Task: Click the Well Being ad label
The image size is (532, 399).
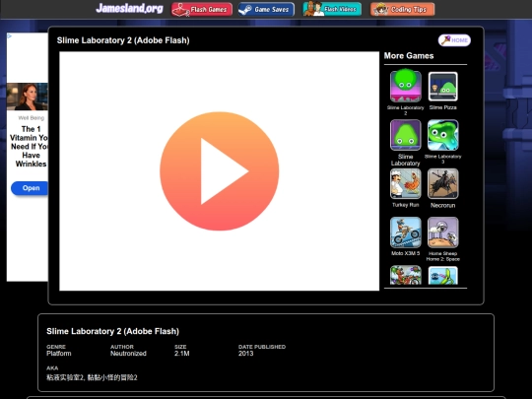Action: coord(32,118)
